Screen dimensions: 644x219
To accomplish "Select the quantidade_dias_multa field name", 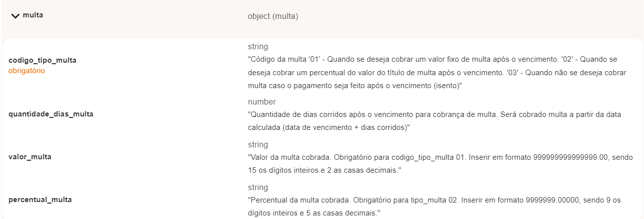I will pos(51,114).
